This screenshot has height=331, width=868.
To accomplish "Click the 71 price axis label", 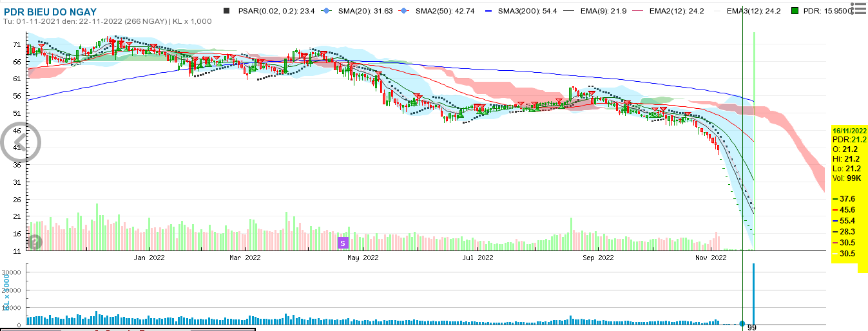I will (x=18, y=45).
